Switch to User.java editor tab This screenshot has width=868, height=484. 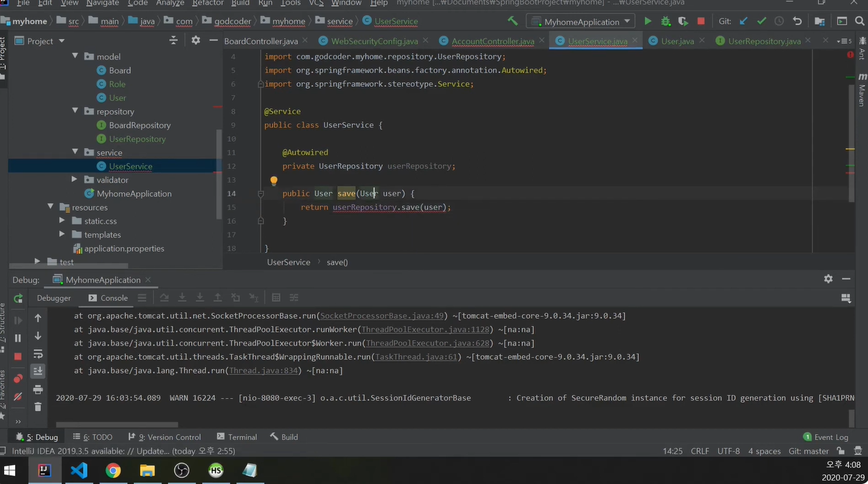677,41
